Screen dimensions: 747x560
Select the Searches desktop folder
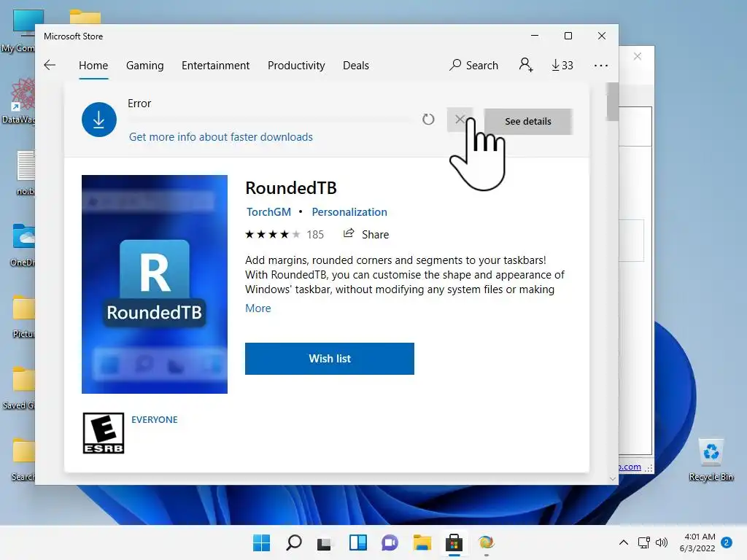pos(23,459)
